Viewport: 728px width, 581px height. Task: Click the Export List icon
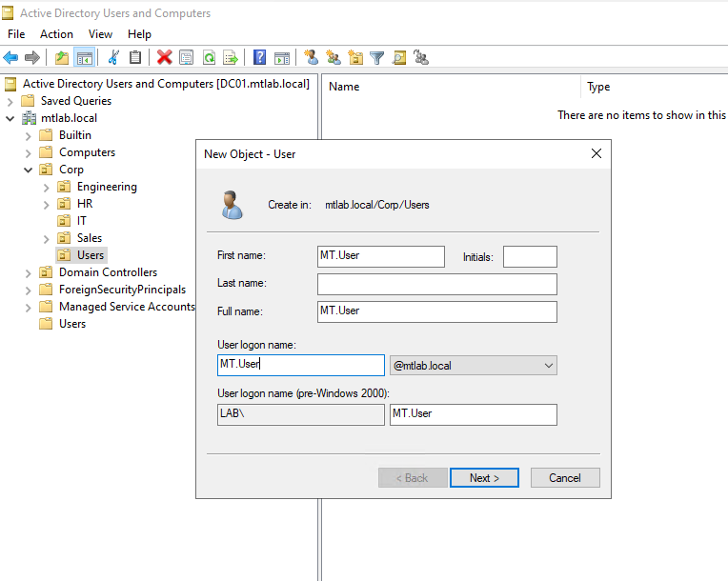click(231, 57)
